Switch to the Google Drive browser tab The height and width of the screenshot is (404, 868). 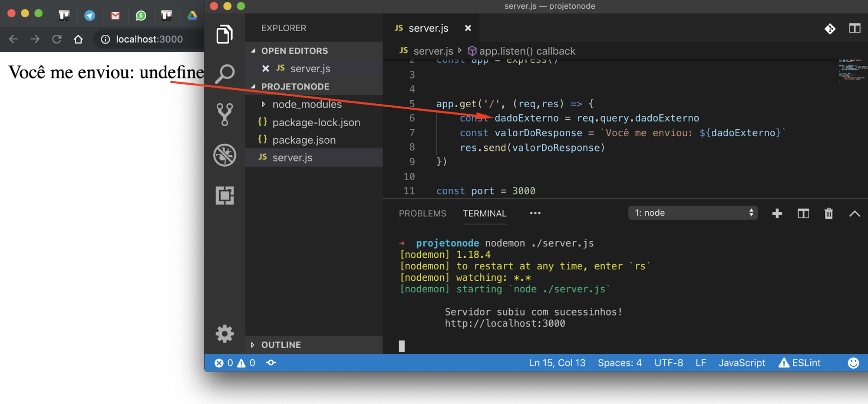(x=192, y=16)
